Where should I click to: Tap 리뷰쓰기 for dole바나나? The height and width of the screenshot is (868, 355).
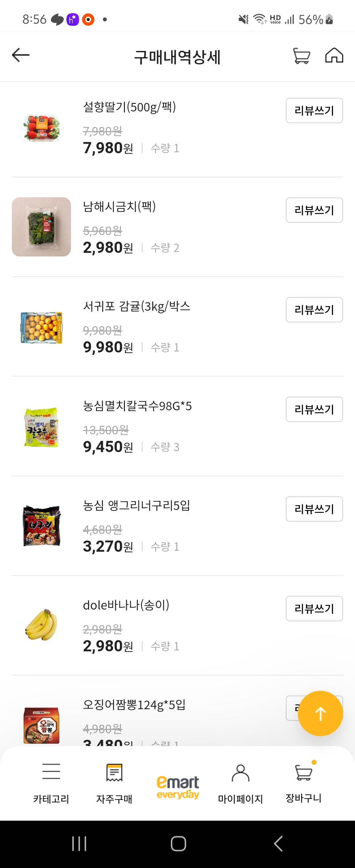coord(314,609)
